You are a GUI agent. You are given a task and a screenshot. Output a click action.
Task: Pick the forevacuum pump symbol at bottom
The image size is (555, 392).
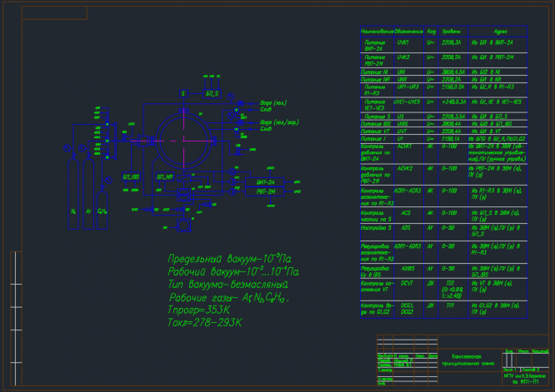click(183, 226)
